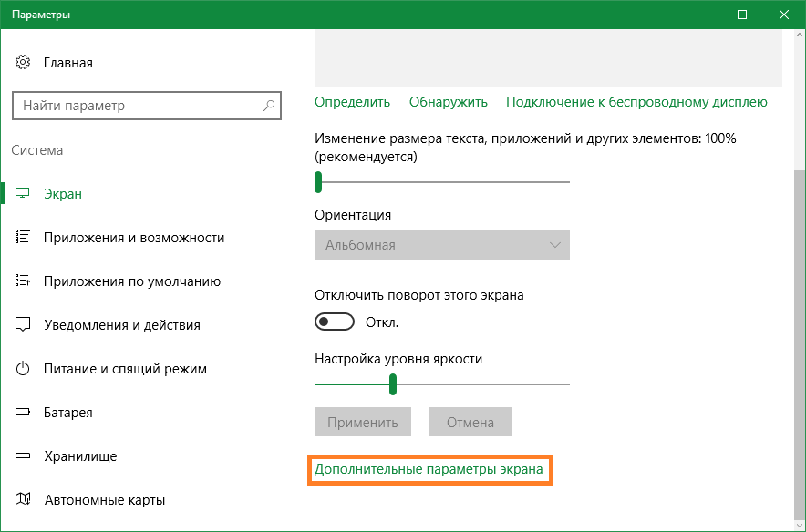Screen dimensions: 806x532
Task: Click the map icon for Автономные карты
Action: click(x=24, y=500)
